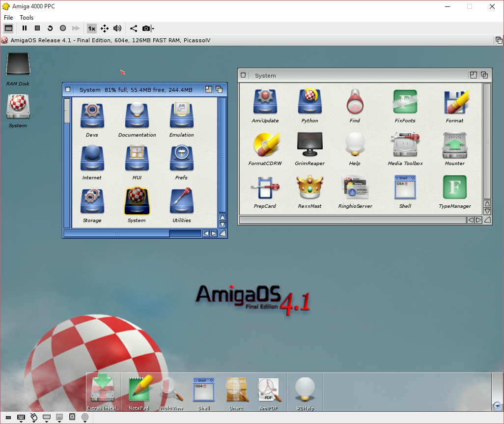Open the Emulation drawer
504x424 pixels.
(x=182, y=115)
